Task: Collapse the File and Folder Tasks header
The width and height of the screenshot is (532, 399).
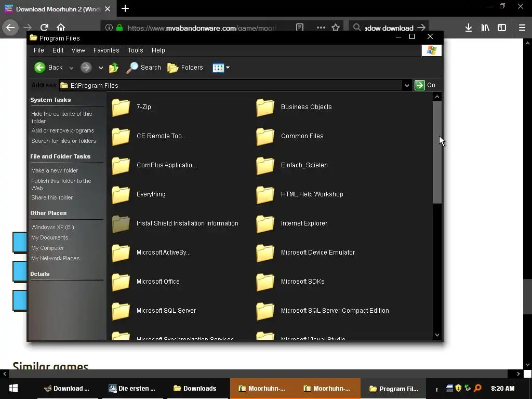Action: [60, 156]
